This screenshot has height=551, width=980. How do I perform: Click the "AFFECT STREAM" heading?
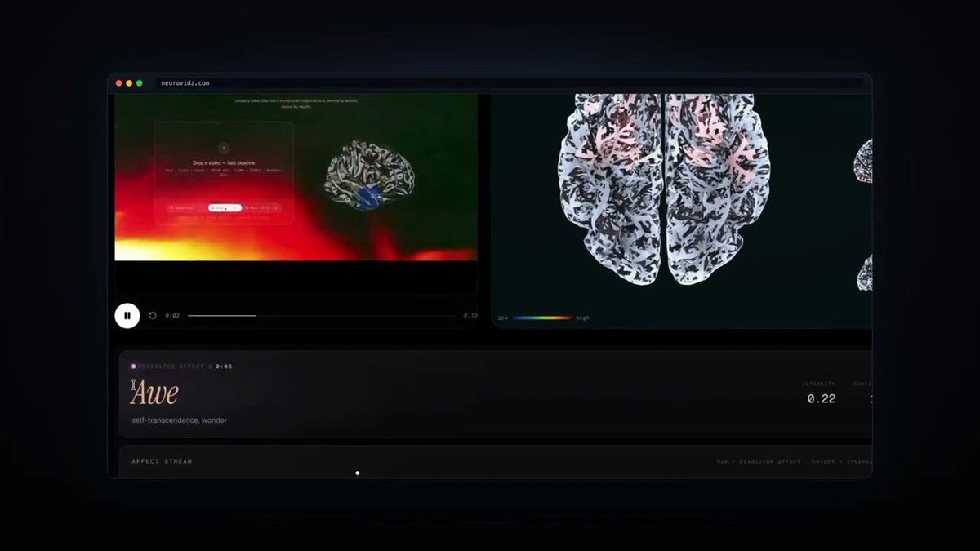pyautogui.click(x=162, y=462)
